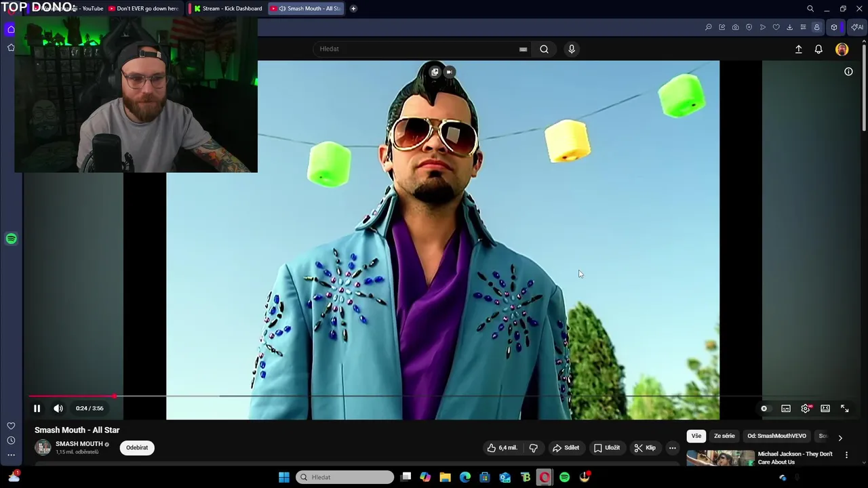868x488 pixels.
Task: Open Opera easy setup sliders icon
Action: coord(804,27)
